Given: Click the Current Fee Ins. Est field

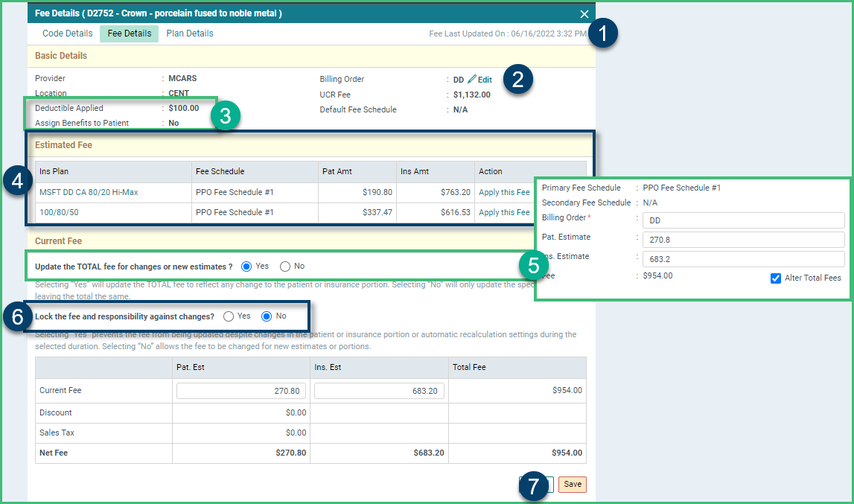Looking at the screenshot, I should tap(379, 391).
